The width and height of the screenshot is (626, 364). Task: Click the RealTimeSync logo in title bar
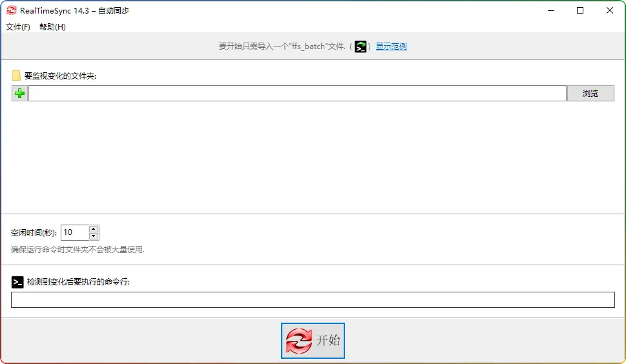11,11
